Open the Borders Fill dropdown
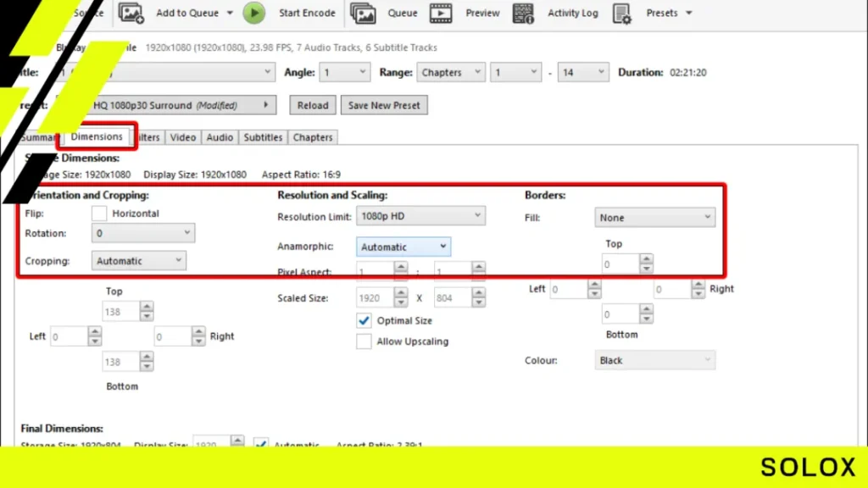 655,218
